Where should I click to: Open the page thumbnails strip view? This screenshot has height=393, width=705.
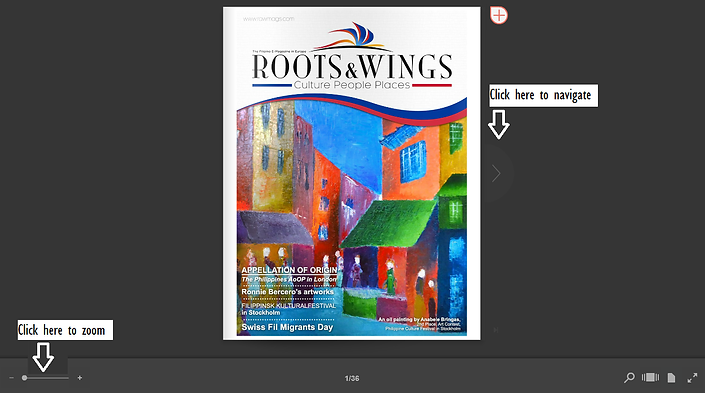click(x=650, y=378)
